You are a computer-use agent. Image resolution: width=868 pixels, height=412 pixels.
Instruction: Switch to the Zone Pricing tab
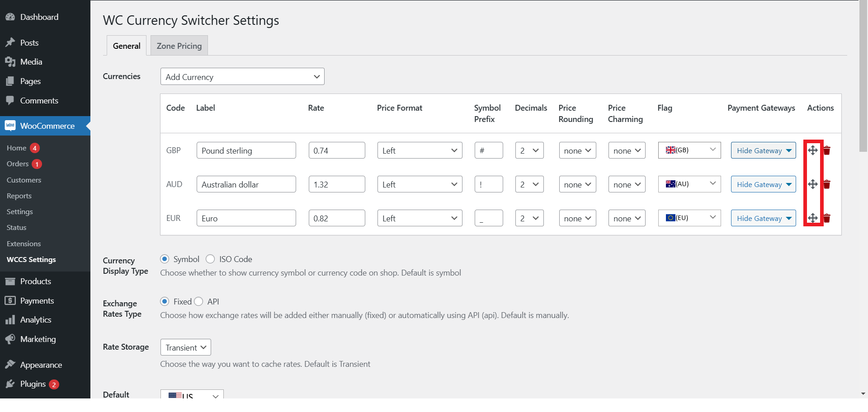coord(179,46)
